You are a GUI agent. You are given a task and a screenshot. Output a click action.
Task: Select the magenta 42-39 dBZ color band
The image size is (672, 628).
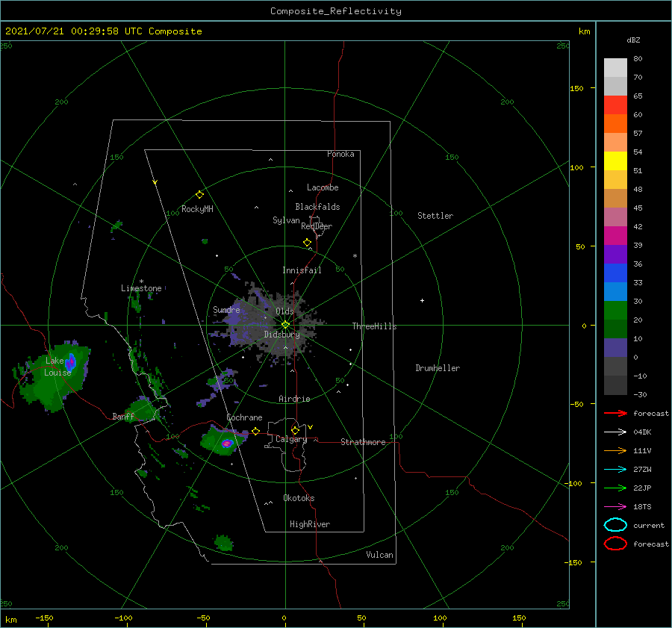[x=615, y=236]
